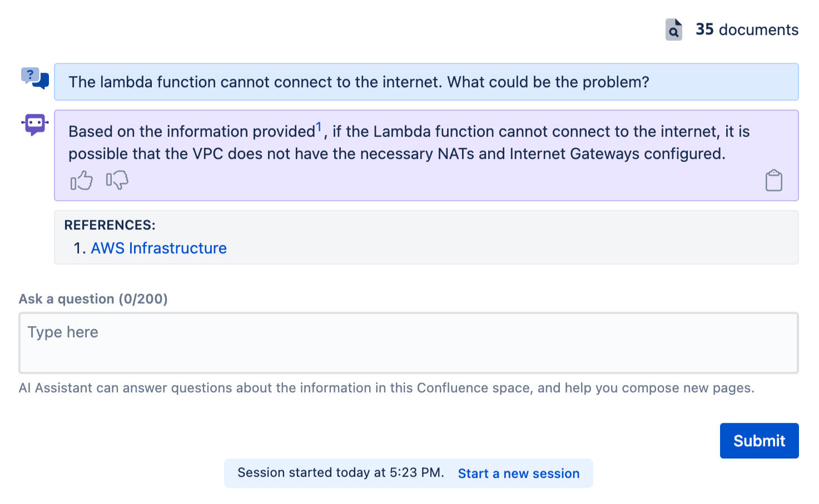Click the 35 documents label

(x=747, y=29)
